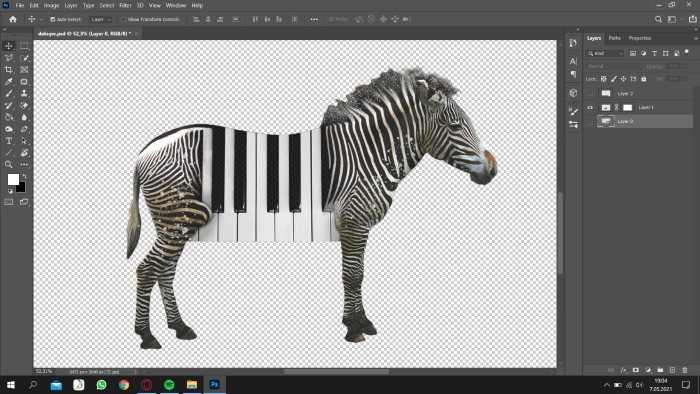Open the layer filter Kind dropdown
700x394 pixels.
(x=605, y=54)
